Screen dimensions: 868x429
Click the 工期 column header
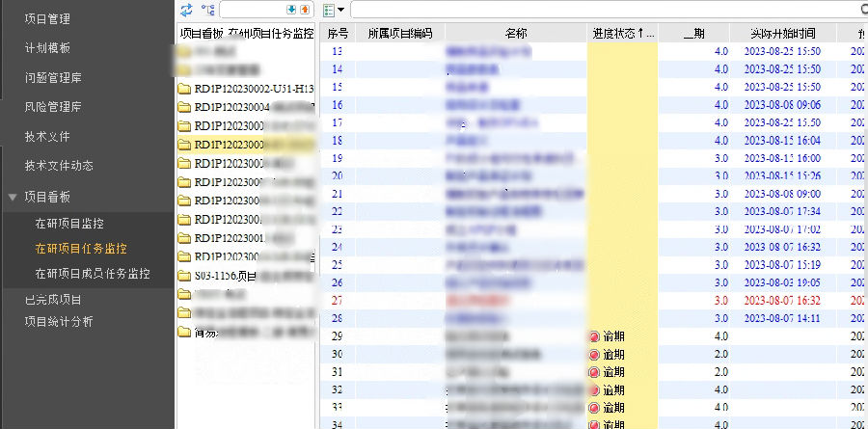click(694, 34)
